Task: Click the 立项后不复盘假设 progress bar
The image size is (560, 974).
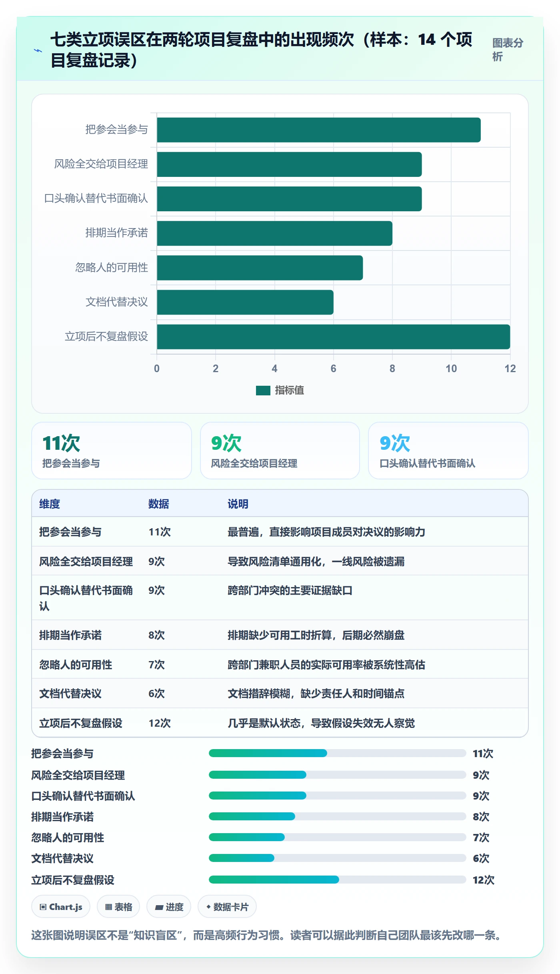Action: [x=337, y=880]
